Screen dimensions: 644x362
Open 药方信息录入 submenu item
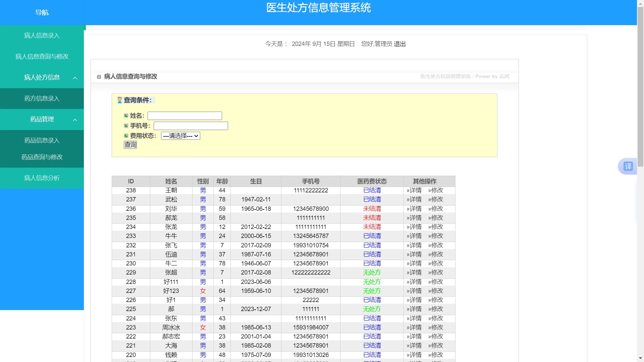[x=42, y=99]
